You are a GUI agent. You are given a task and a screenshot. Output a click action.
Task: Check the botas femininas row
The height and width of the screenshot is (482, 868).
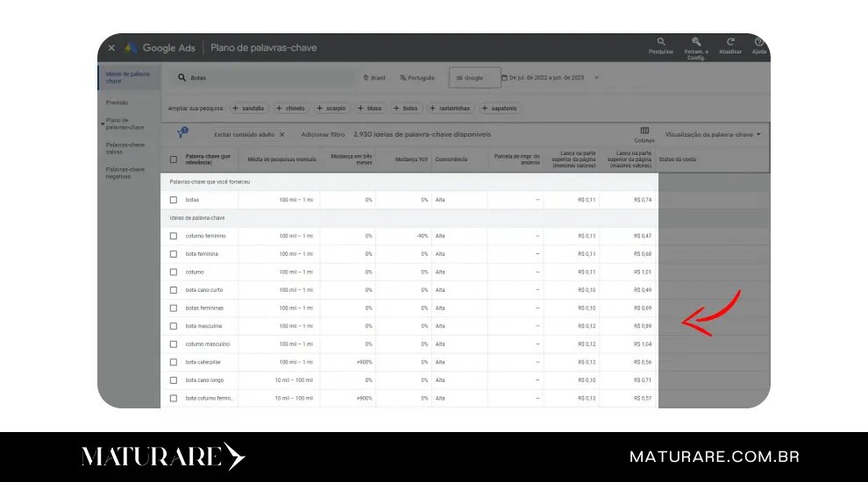click(x=174, y=308)
